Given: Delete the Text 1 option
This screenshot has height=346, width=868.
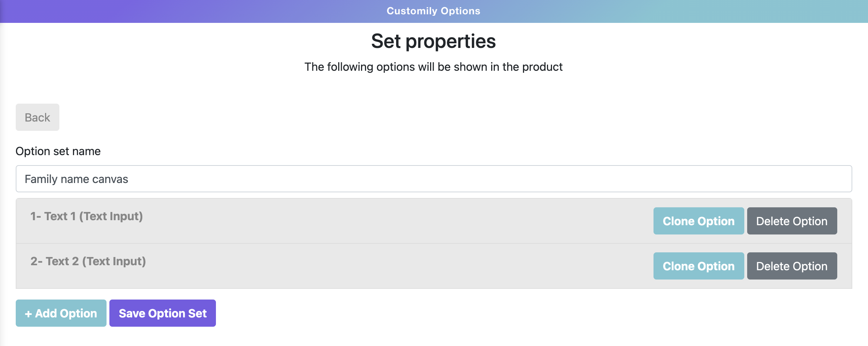Looking at the screenshot, I should tap(791, 221).
